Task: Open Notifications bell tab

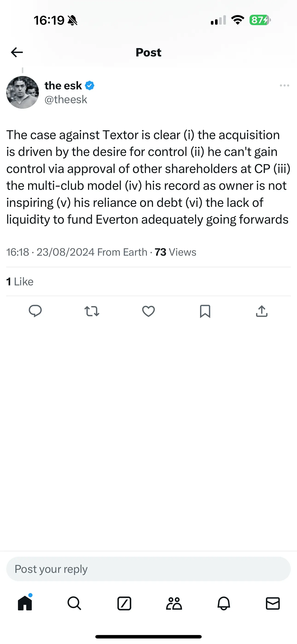Action: click(224, 603)
